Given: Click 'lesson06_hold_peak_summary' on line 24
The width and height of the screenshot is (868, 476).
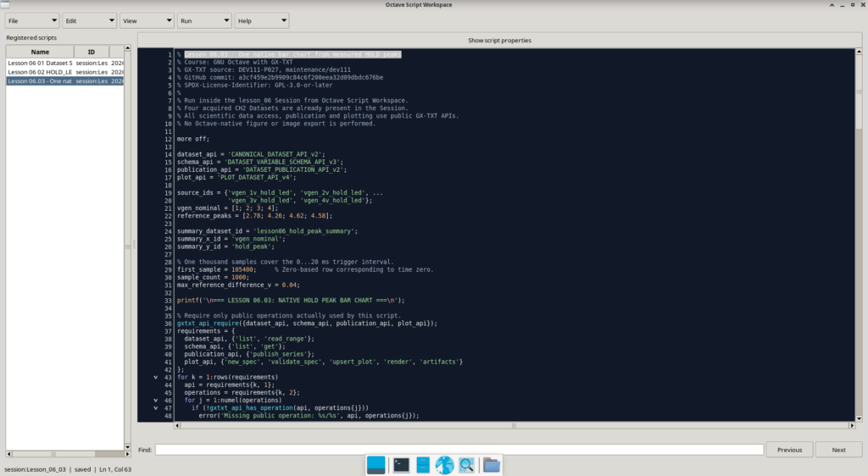Looking at the screenshot, I should (x=303, y=231).
